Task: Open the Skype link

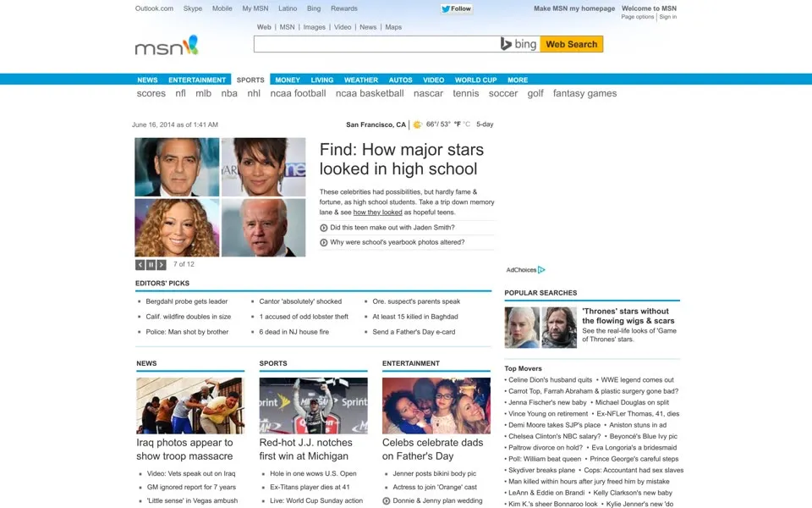Action: click(x=193, y=8)
